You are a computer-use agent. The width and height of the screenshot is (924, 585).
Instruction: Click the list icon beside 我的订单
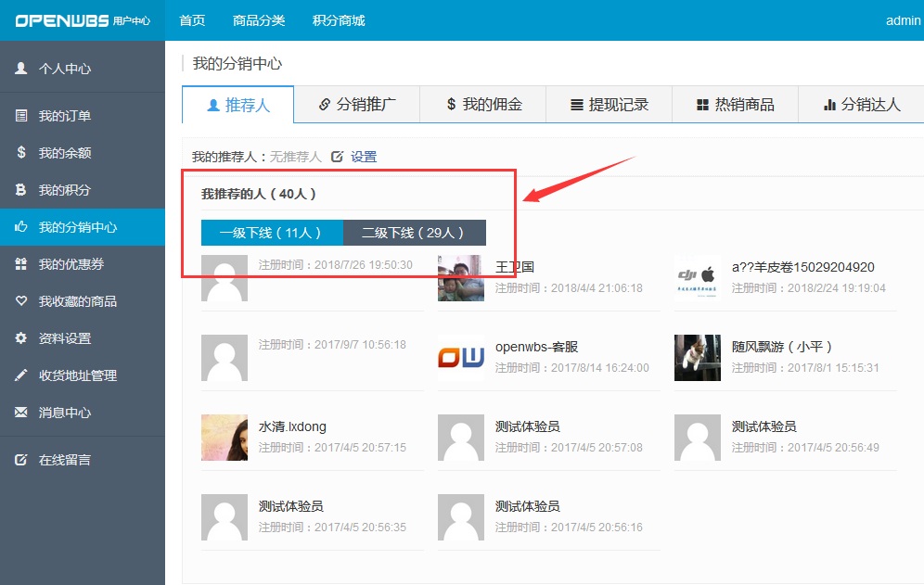click(x=21, y=116)
